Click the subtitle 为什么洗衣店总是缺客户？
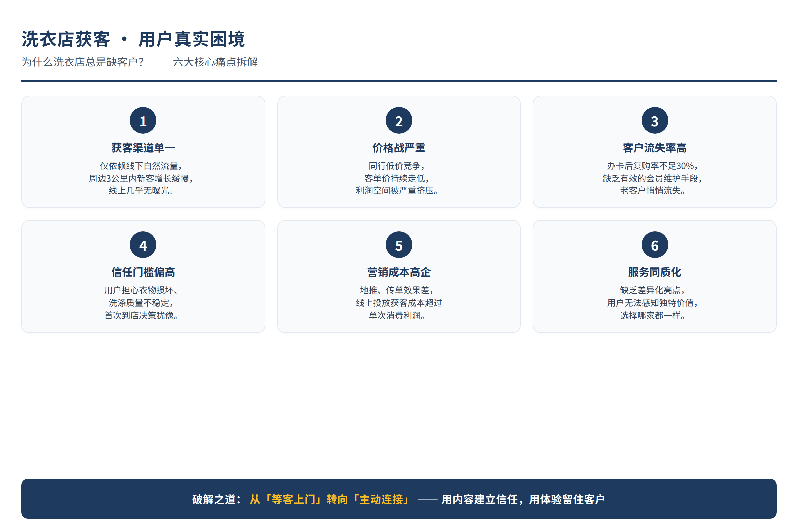This screenshot has height=532, width=798. coord(83,62)
